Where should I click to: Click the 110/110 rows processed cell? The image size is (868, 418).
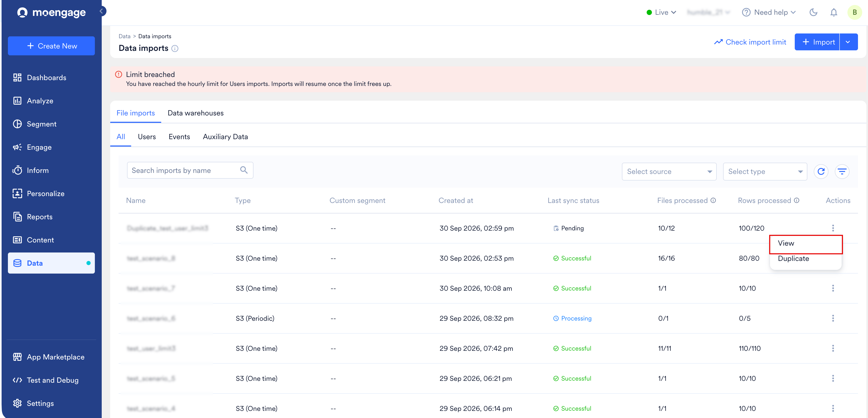coord(749,348)
